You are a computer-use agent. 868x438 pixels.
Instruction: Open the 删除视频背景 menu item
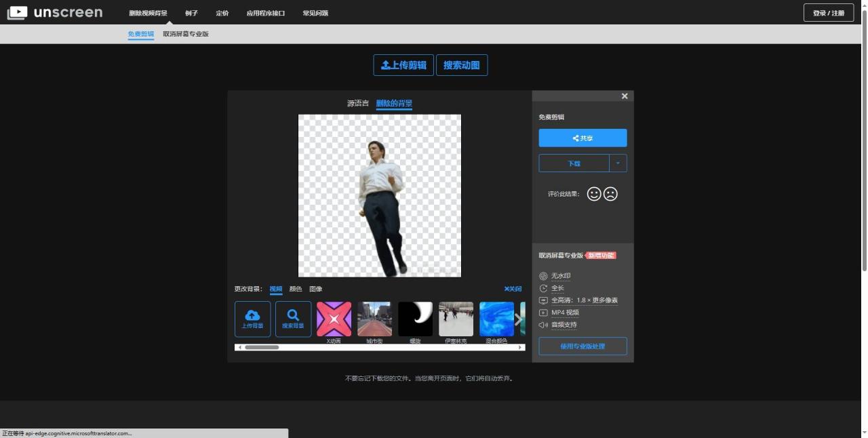point(148,13)
